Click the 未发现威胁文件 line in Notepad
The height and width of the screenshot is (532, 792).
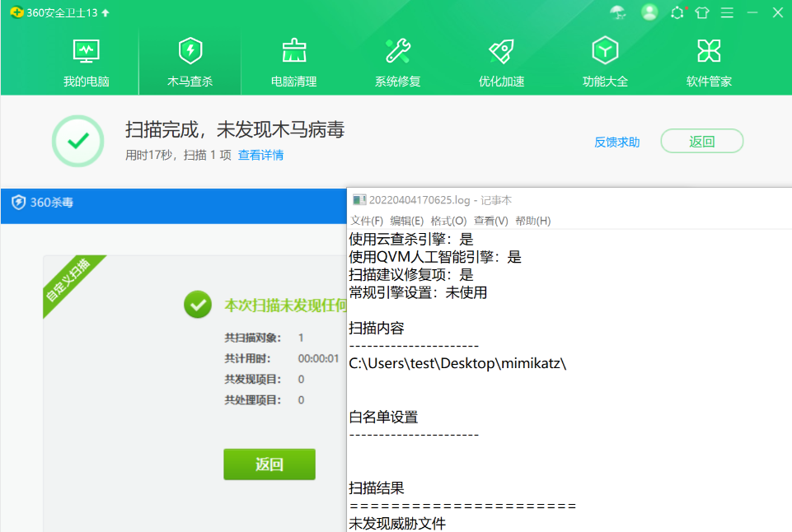tap(397, 524)
